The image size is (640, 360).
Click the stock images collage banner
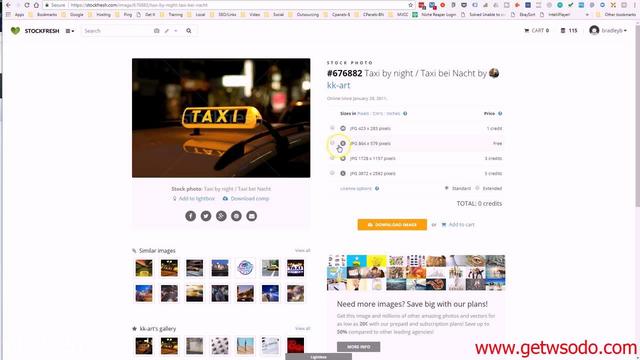click(416, 273)
